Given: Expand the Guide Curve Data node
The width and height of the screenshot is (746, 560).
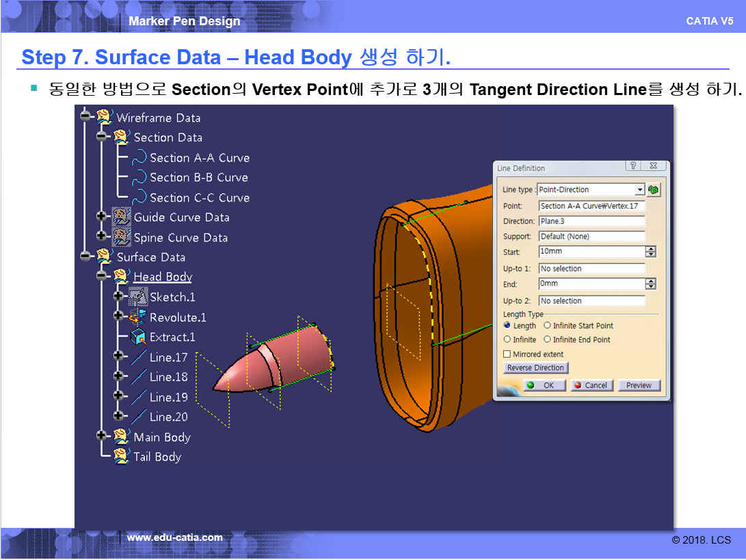Looking at the screenshot, I should 102,217.
